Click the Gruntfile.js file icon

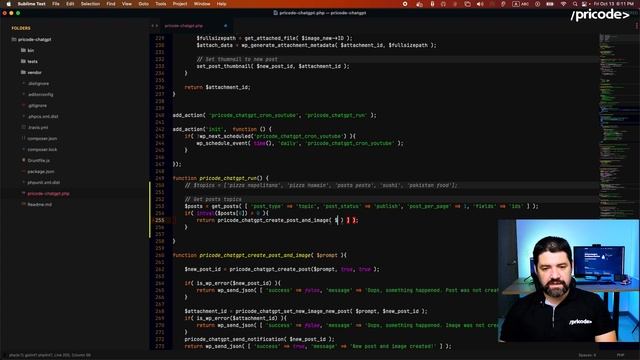[x=24, y=160]
